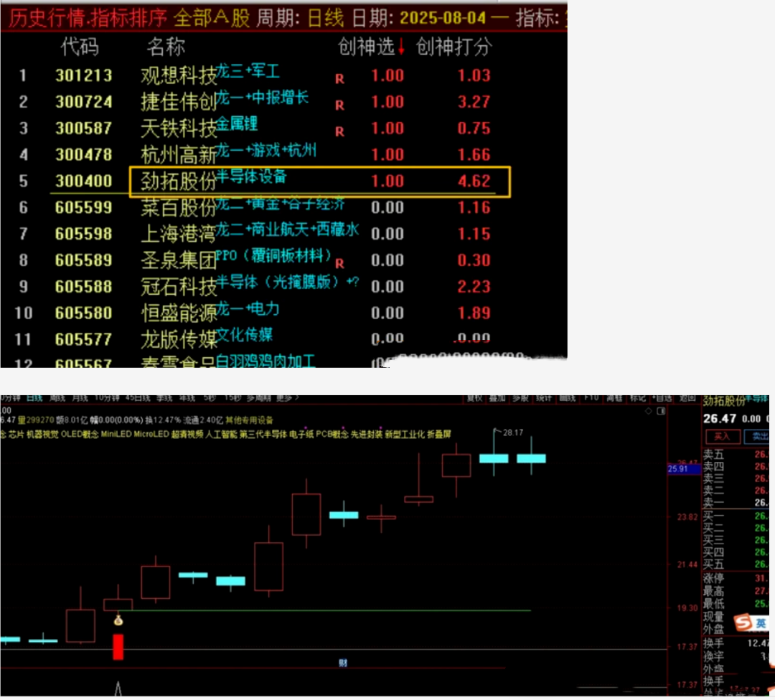Viewport: 775px width, 700px height.
Task: Click the panel layout icon beside the diamond
Action: (x=662, y=411)
